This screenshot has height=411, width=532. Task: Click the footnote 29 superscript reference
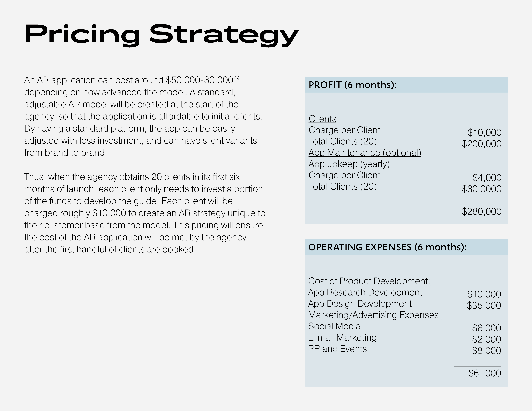point(236,78)
